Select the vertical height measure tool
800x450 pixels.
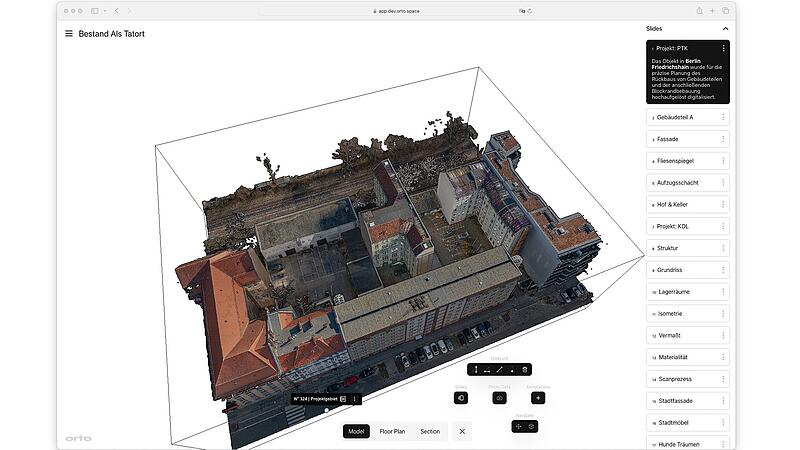[x=475, y=370]
